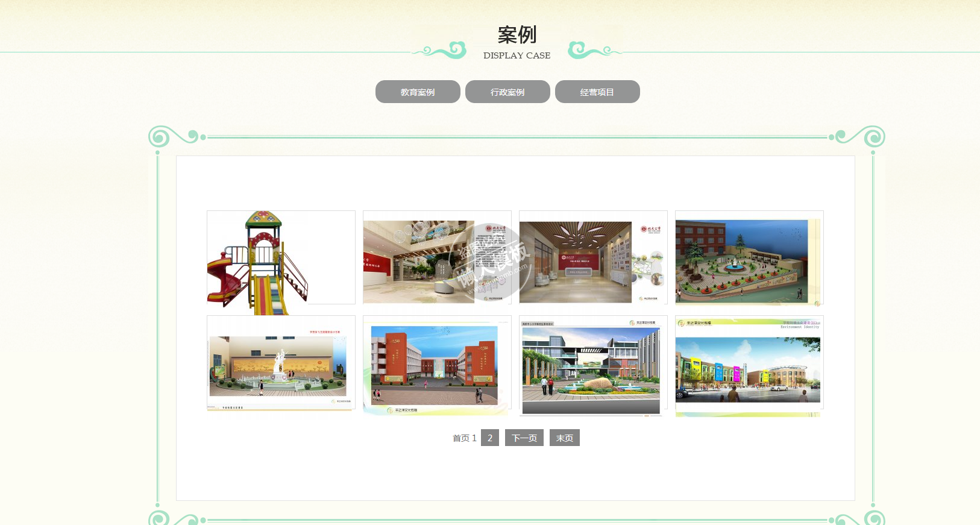Image resolution: width=980 pixels, height=525 pixels.
Task: Go to the next page with 下一页
Action: [524, 438]
